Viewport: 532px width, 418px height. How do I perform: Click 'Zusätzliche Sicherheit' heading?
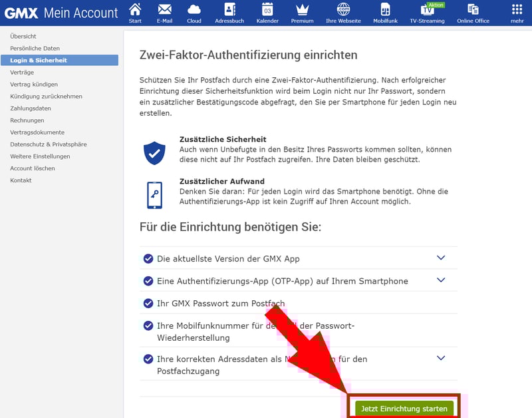(223, 139)
